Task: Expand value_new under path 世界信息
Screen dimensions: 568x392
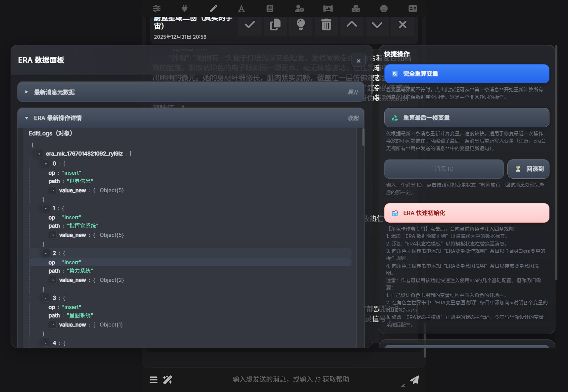Action: click(53, 191)
